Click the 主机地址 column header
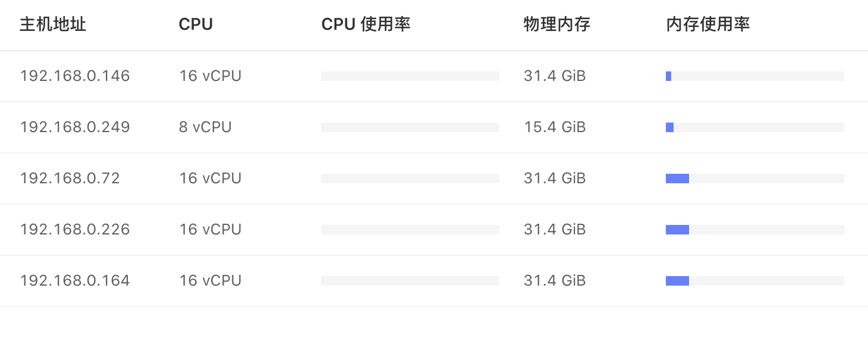This screenshot has width=868, height=338. (x=53, y=24)
